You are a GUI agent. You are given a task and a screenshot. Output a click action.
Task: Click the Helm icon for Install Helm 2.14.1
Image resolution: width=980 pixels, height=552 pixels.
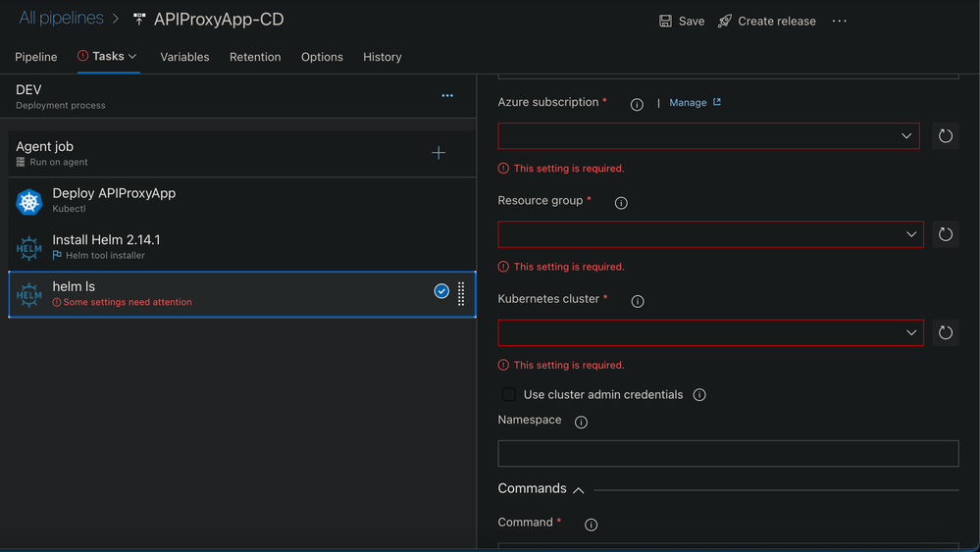click(x=28, y=248)
